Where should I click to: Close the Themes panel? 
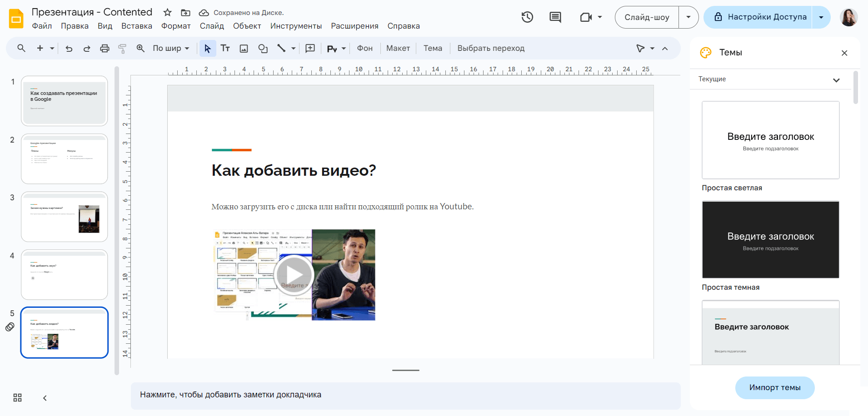pyautogui.click(x=844, y=53)
